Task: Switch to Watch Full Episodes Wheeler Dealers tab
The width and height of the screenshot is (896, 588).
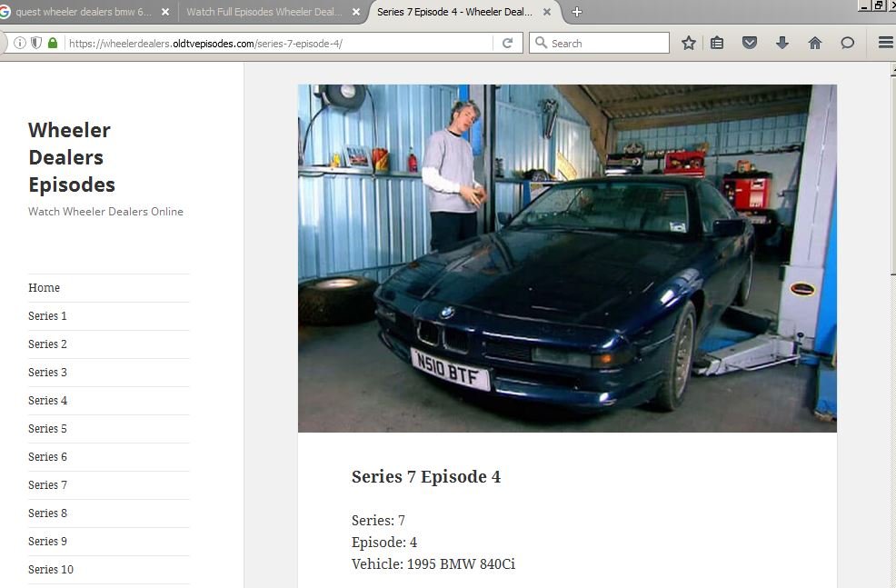Action: [273, 12]
